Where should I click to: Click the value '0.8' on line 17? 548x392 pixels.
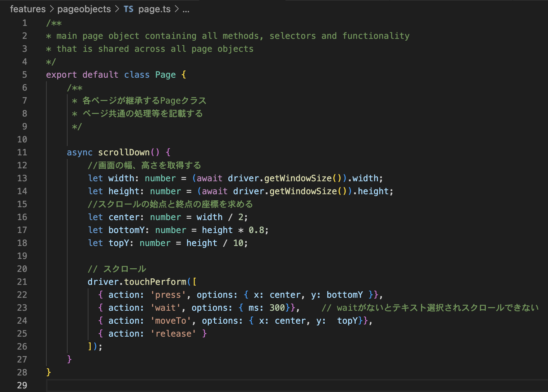(256, 230)
